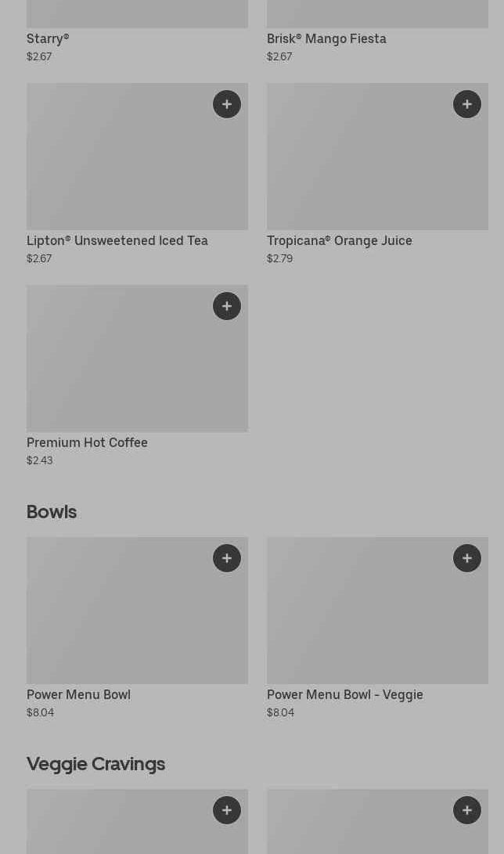This screenshot has height=854, width=504.
Task: Open the Power Menu Bowl image
Action: (x=137, y=611)
